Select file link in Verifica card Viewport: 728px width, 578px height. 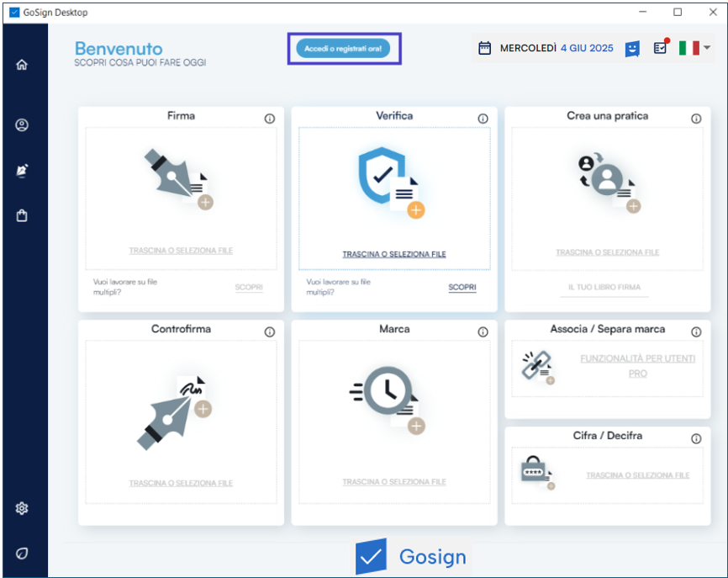[394, 254]
